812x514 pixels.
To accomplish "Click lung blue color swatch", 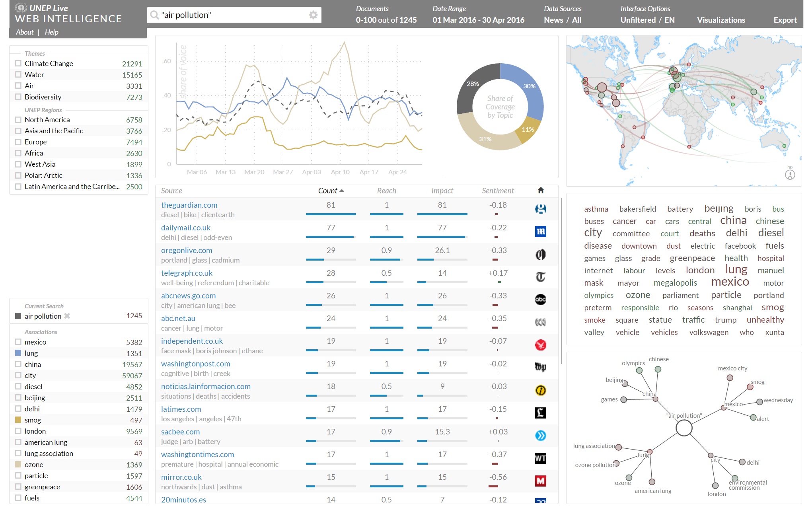I will point(18,353).
